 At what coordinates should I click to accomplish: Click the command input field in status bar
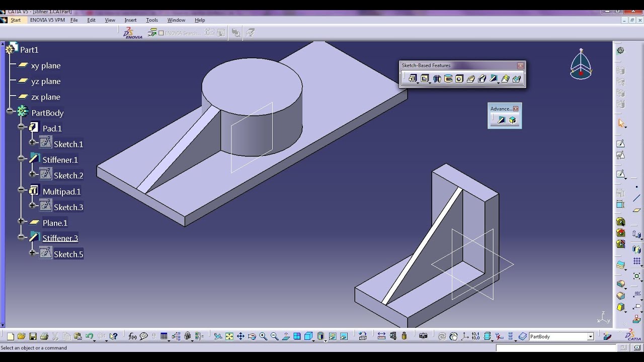point(556,348)
